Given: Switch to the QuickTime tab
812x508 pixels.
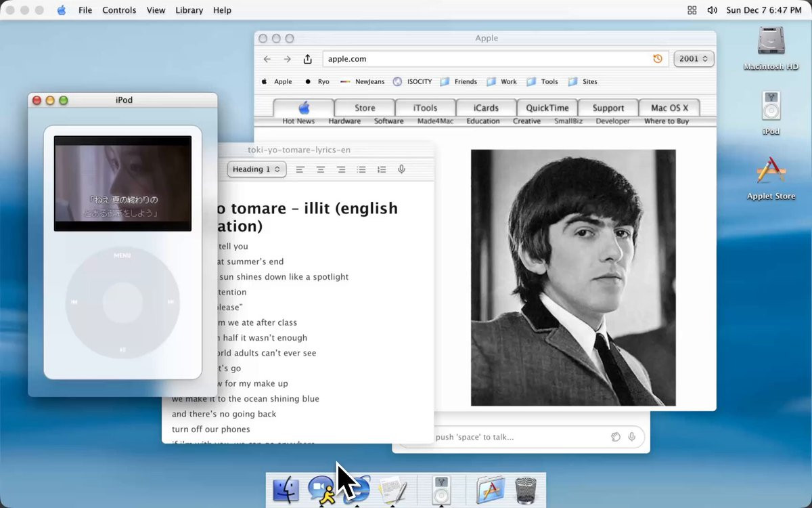Looking at the screenshot, I should click(x=547, y=108).
